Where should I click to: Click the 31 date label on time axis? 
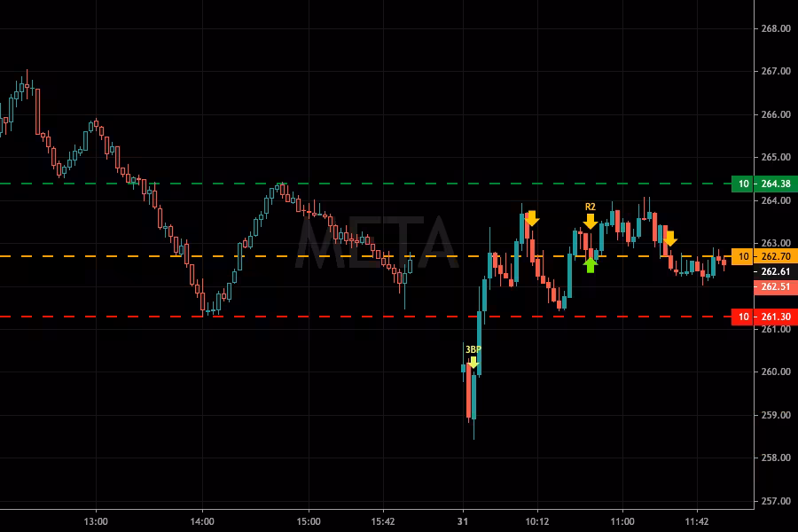(463, 521)
